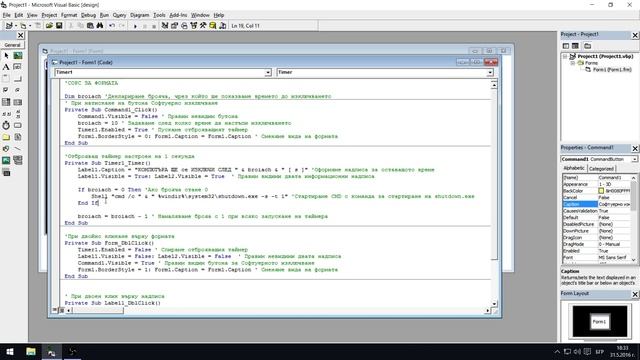
Task: Start the program with the Run arrow
Action: point(135,26)
